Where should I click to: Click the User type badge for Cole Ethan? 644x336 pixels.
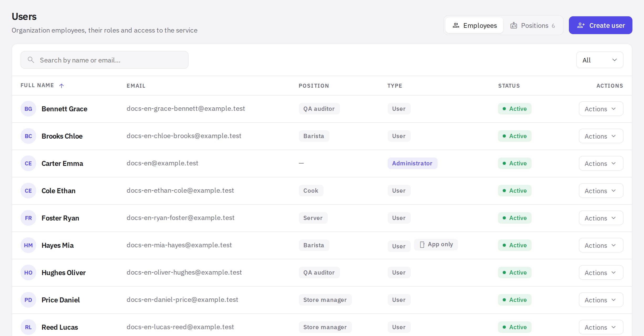pyautogui.click(x=399, y=191)
